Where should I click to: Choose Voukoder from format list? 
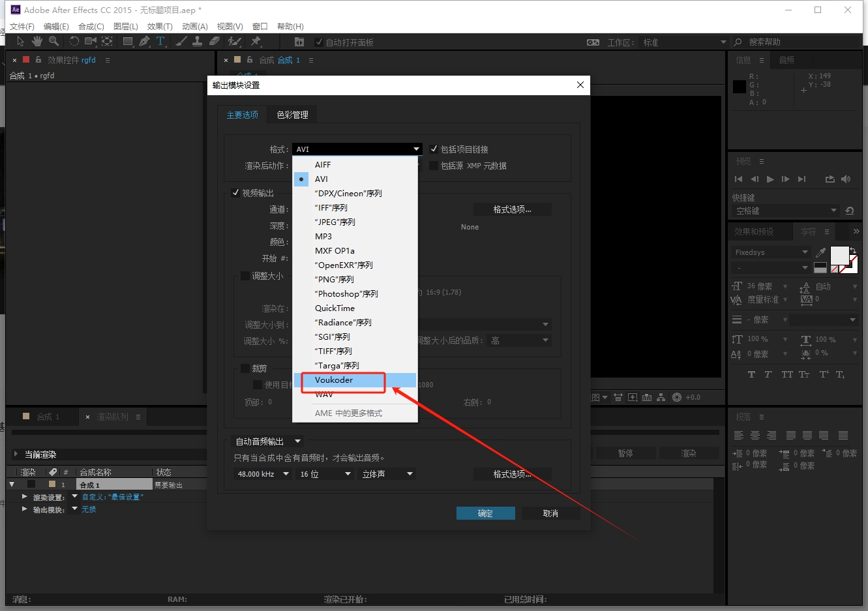355,380
